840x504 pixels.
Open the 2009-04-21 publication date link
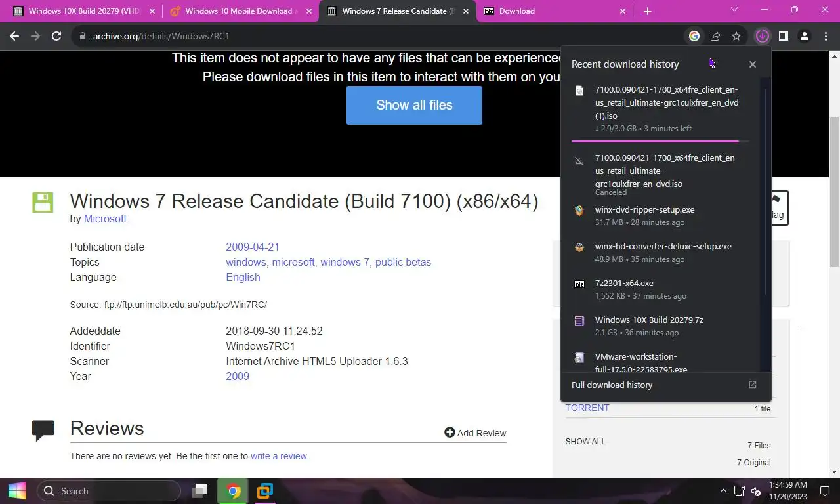tap(253, 247)
